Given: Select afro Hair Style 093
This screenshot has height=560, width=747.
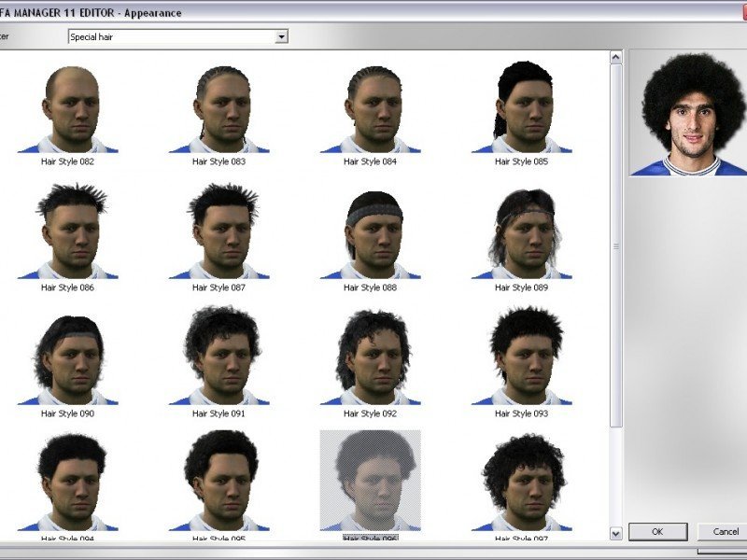Looking at the screenshot, I should (x=522, y=360).
